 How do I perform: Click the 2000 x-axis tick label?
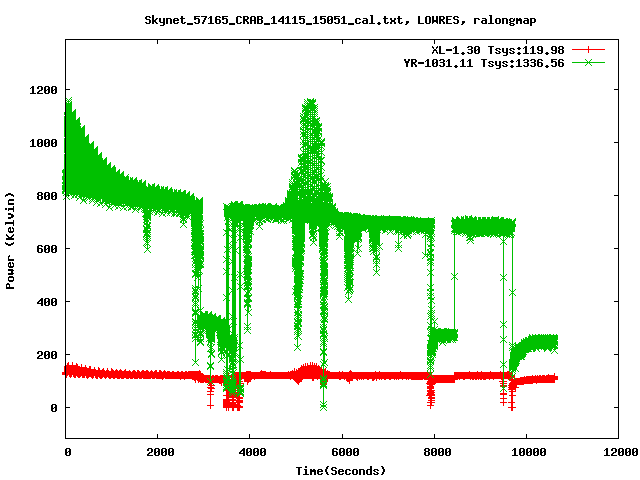pyautogui.click(x=160, y=452)
